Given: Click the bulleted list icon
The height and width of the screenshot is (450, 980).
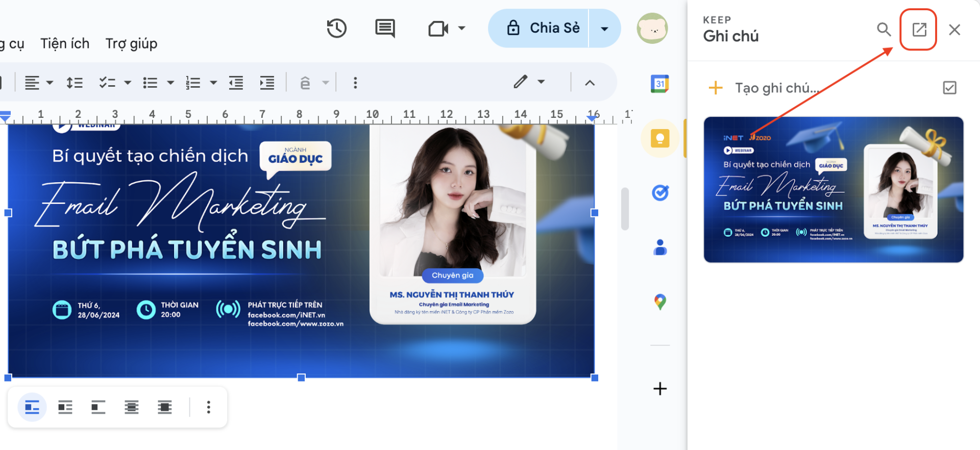Looking at the screenshot, I should tap(150, 83).
